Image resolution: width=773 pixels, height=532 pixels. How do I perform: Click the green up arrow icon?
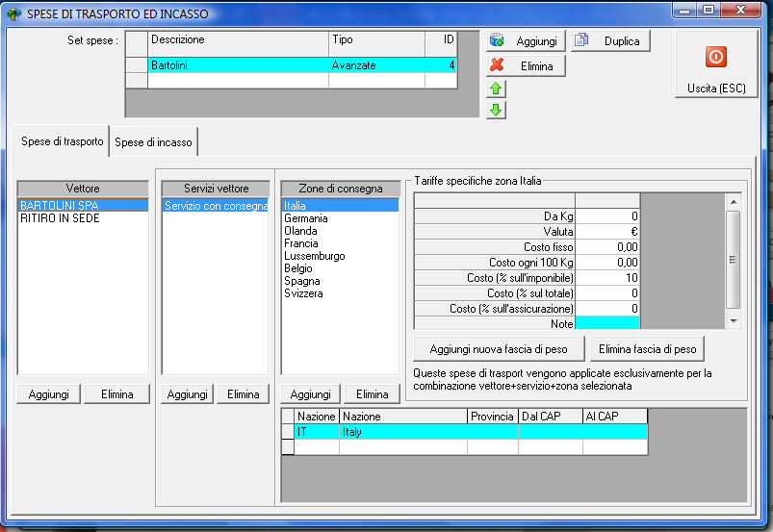click(x=497, y=89)
